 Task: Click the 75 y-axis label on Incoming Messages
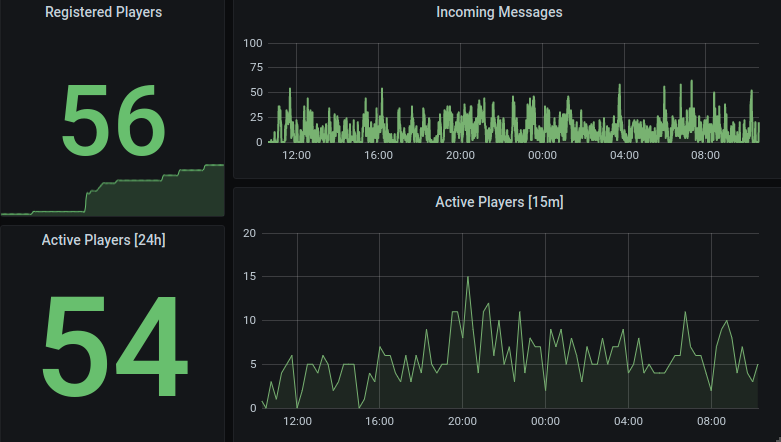click(256, 67)
